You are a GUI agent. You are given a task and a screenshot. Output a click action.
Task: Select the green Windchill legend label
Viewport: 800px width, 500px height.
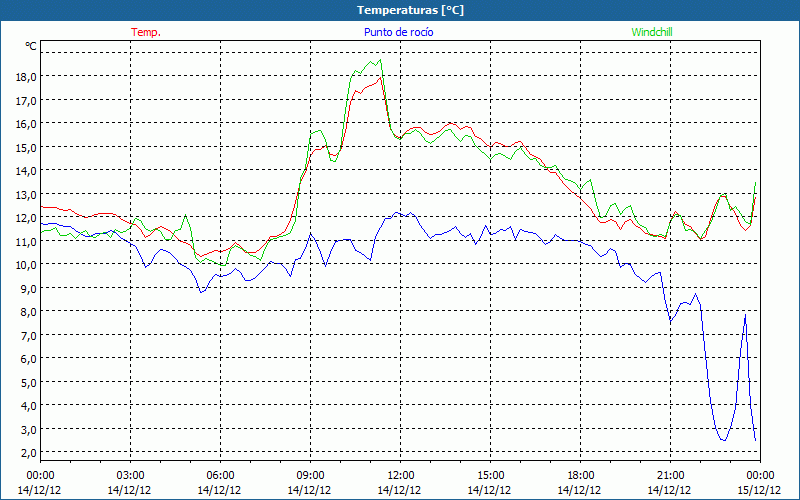[x=652, y=32]
